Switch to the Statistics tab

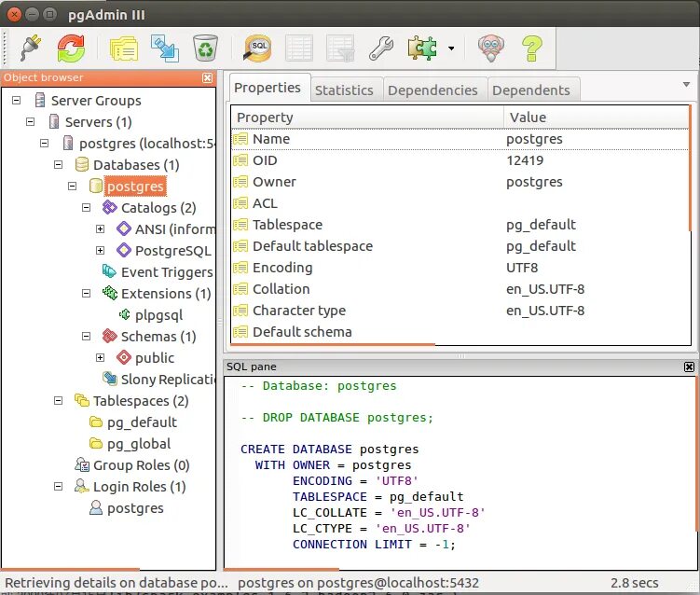(x=344, y=90)
